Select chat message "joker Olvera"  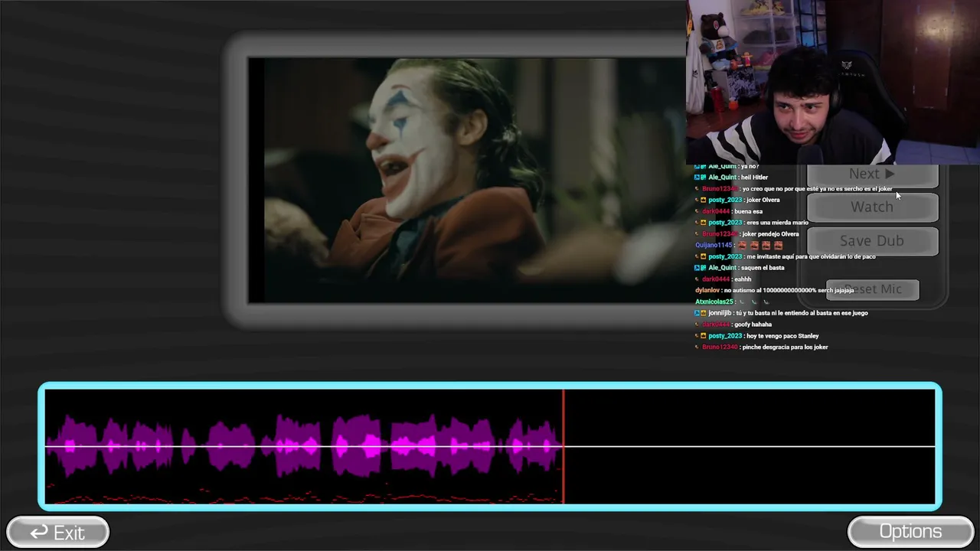click(763, 200)
